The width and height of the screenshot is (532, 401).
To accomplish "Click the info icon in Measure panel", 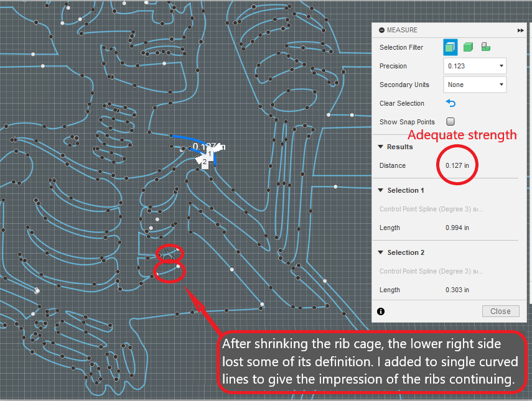I will pyautogui.click(x=381, y=311).
